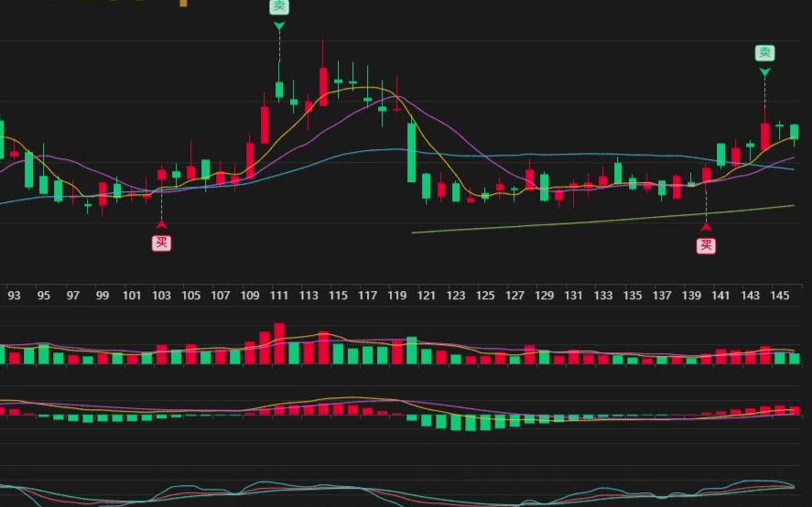Click the green down arrow under the sell marker at 111
Screen dimensions: 812x507
279,26
